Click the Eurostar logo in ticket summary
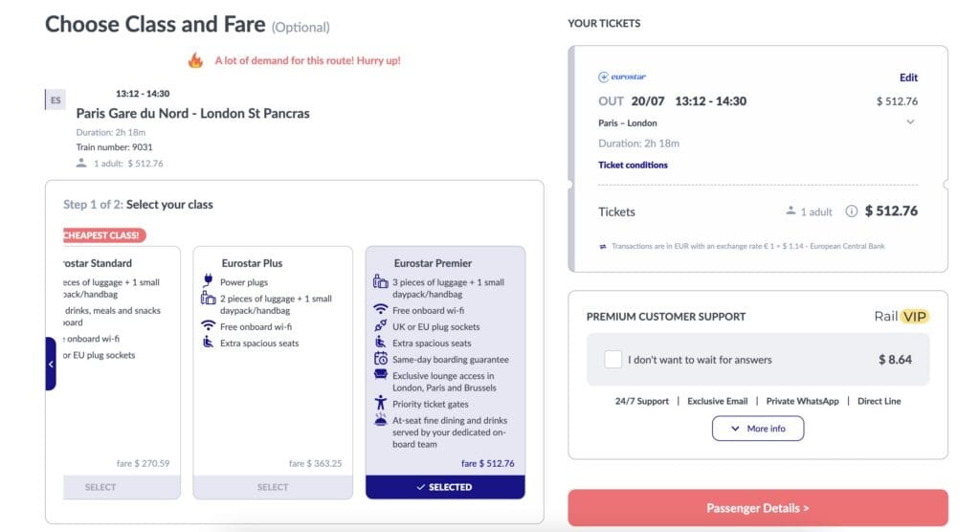Screen dimensions: 980x532 coord(622,77)
